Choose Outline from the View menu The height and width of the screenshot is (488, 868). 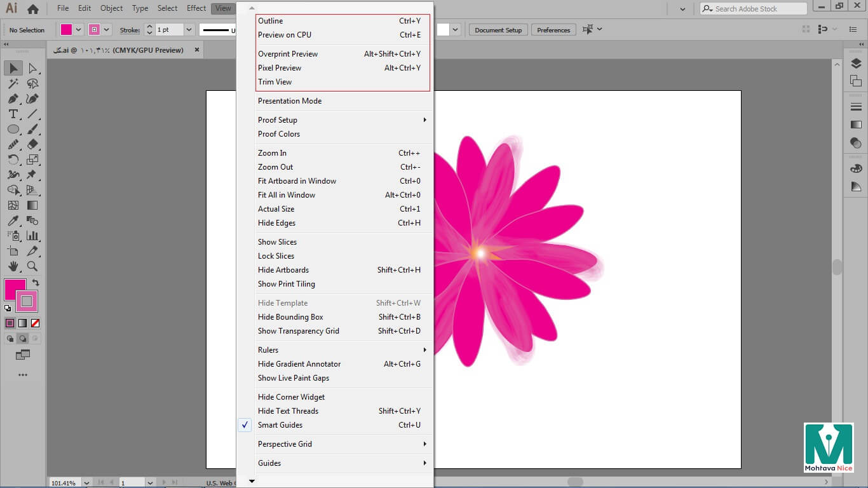click(x=271, y=21)
